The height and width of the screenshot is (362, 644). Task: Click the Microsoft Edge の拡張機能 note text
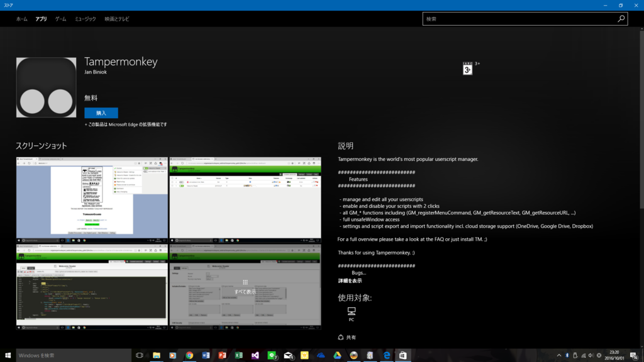126,124
